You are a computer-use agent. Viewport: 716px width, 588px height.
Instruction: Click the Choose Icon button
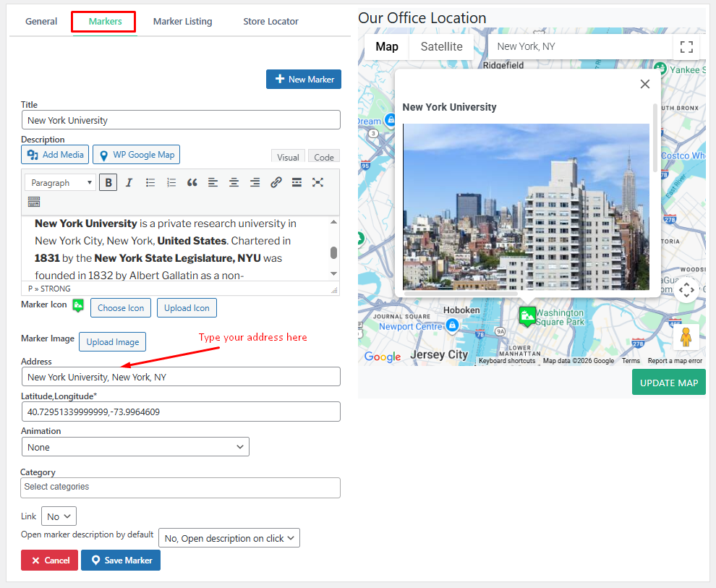tap(121, 308)
